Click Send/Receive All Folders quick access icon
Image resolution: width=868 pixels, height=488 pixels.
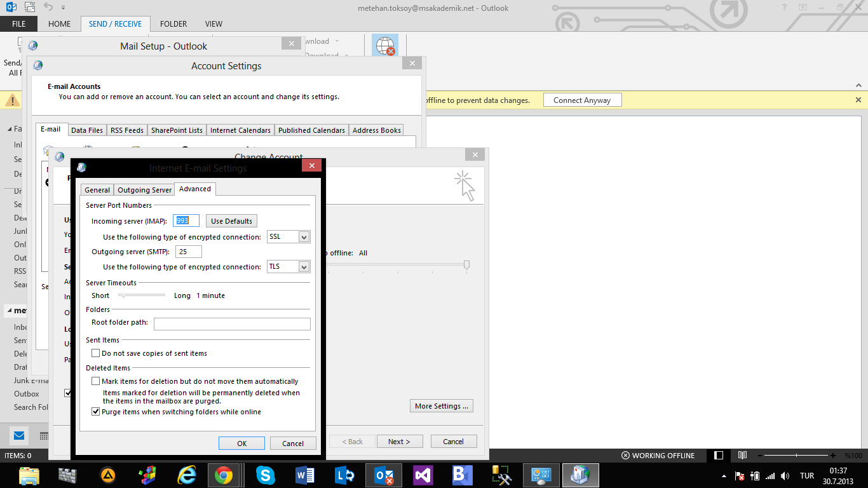tap(30, 8)
